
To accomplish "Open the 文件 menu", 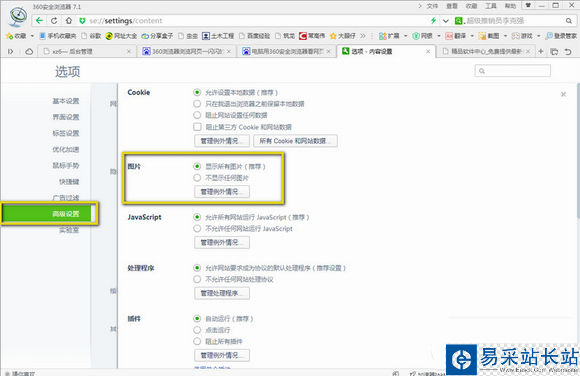I will (x=432, y=6).
